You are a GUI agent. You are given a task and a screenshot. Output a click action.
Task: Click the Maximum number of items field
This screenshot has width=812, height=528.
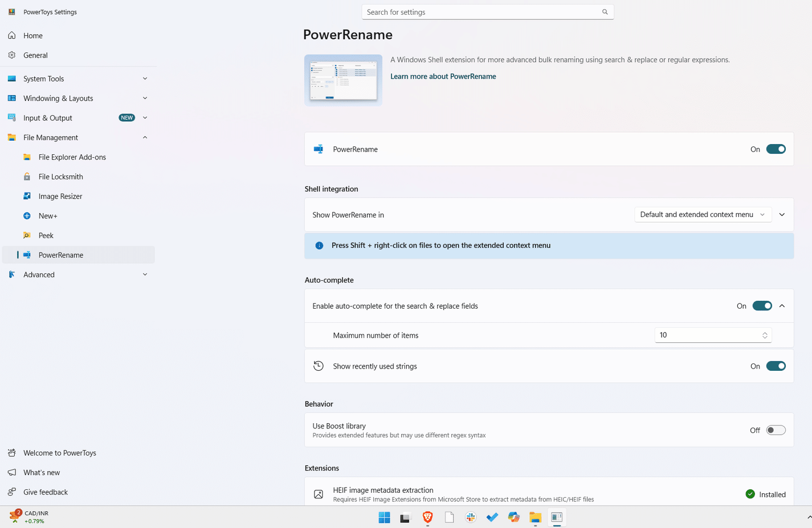[713, 335]
